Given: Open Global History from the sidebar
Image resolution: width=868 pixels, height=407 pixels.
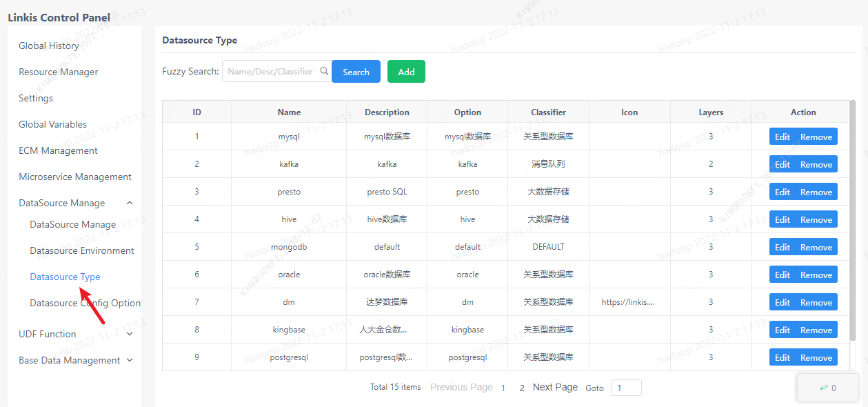Looking at the screenshot, I should [x=48, y=46].
